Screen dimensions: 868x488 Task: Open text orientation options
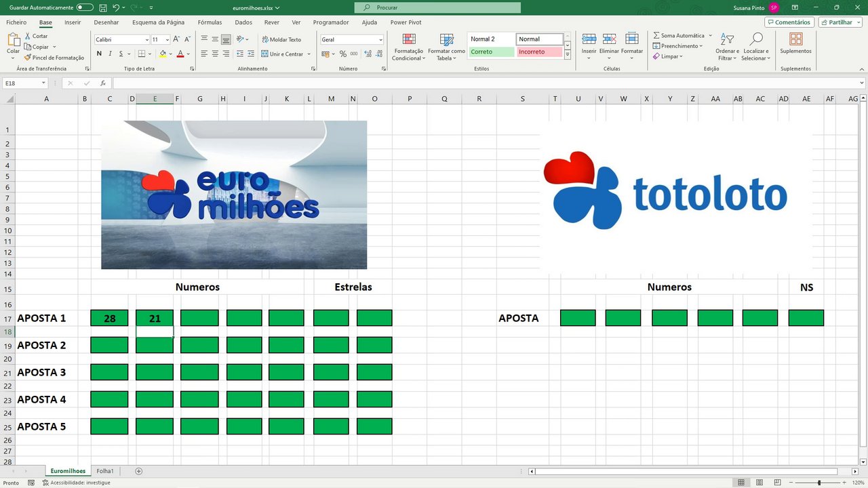243,39
